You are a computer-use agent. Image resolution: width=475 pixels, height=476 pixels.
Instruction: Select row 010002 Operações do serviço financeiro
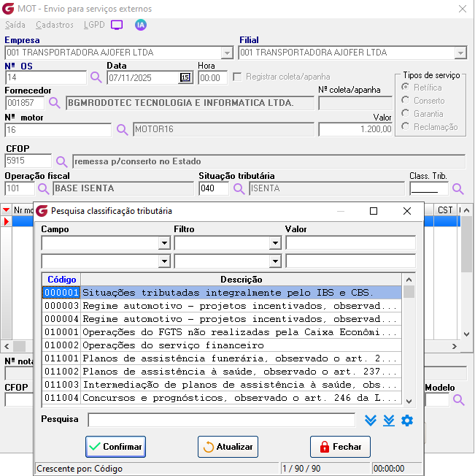pyautogui.click(x=222, y=345)
